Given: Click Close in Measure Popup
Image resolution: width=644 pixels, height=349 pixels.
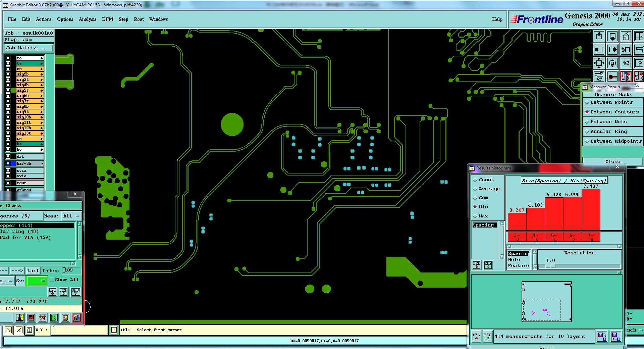Looking at the screenshot, I should pyautogui.click(x=613, y=161).
